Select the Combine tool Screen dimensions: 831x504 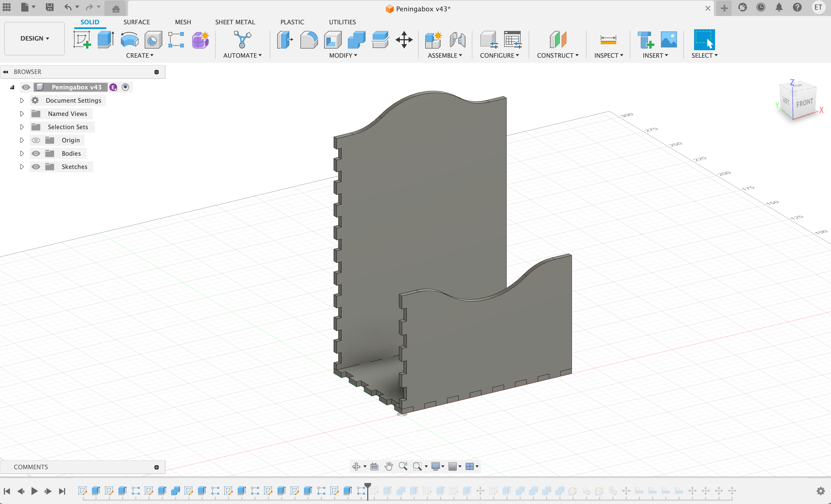[x=356, y=40]
